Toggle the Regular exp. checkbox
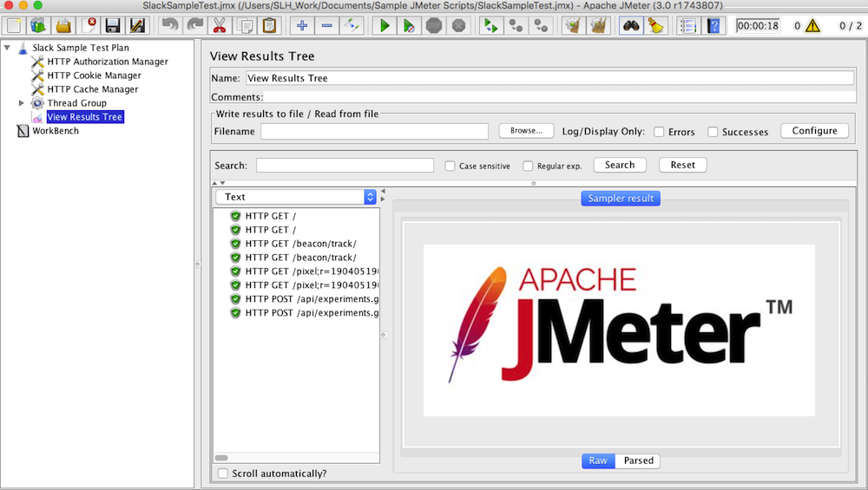 click(x=528, y=166)
